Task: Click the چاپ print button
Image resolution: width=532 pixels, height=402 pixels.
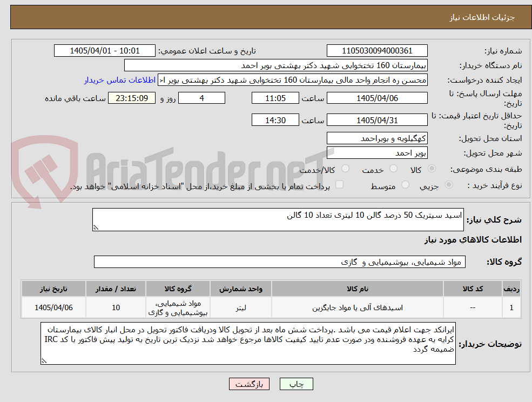Action: (x=296, y=384)
